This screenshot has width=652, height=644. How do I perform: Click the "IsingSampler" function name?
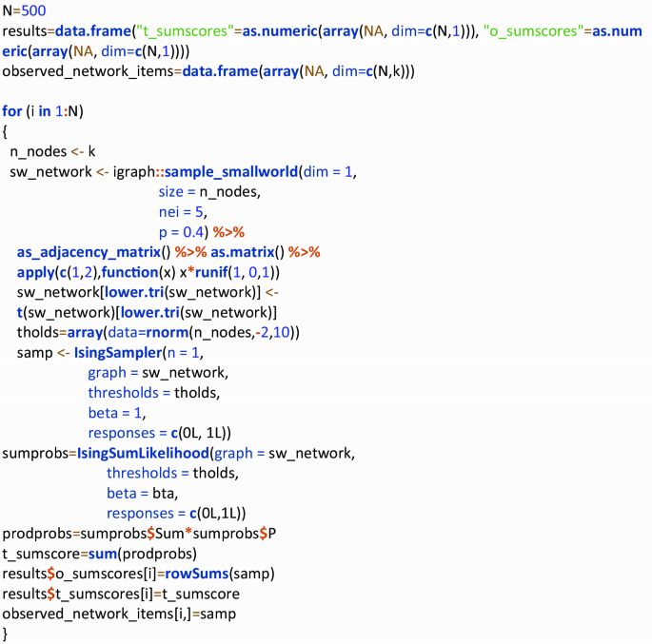118,353
